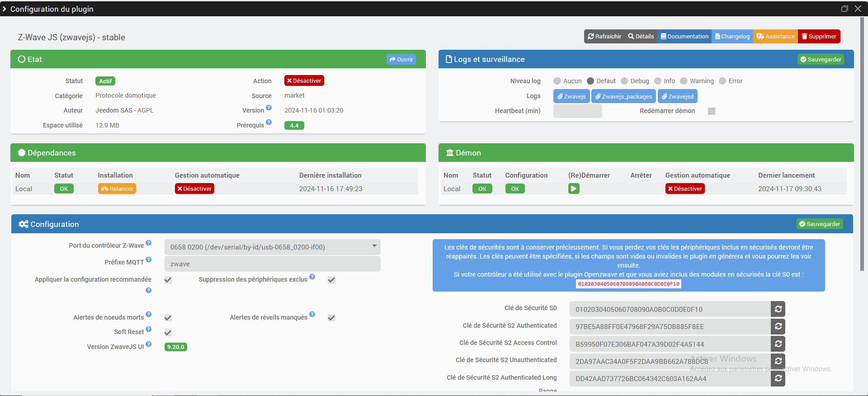Open plugin Détails
The height and width of the screenshot is (396, 868).
641,37
